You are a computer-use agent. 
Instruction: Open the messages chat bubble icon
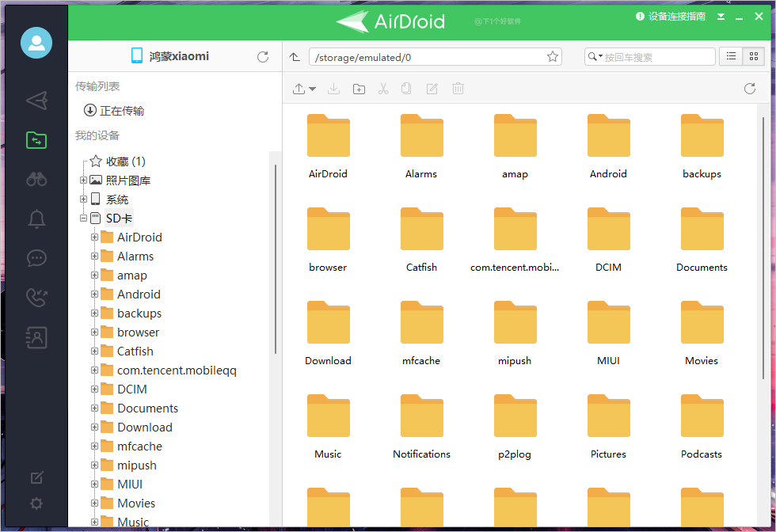36,258
